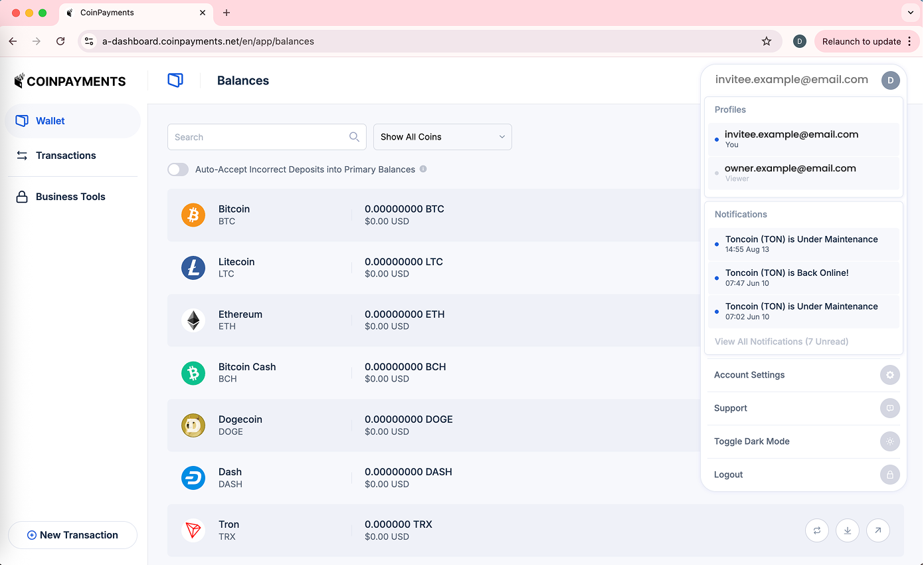Collapse the invitee.example@email.com account menu
Viewport: 924px width, 565px height.
890,80
